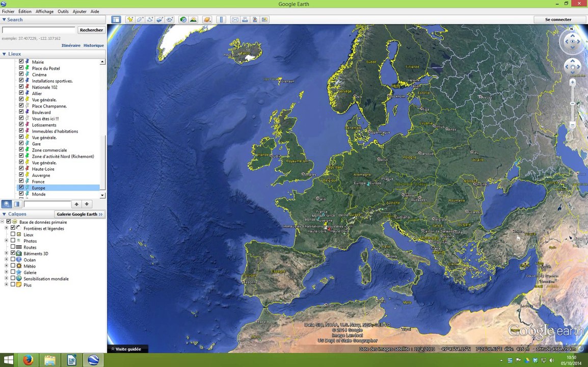Uncheck the Mairie place checkbox

pyautogui.click(x=21, y=62)
